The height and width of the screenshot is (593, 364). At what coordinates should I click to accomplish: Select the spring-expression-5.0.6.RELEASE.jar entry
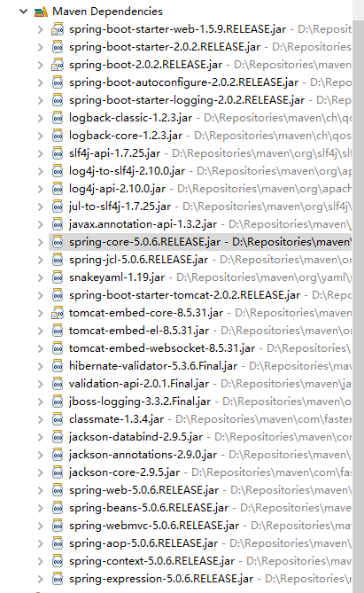coord(161,579)
